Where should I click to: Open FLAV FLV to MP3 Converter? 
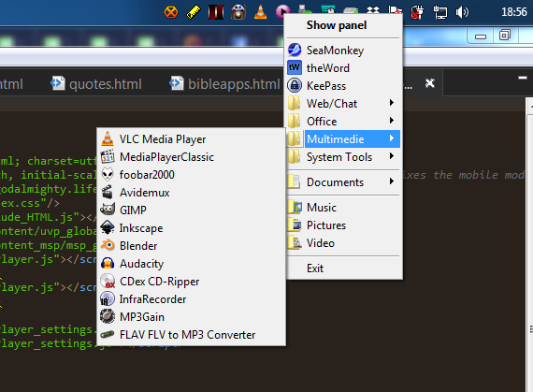[x=191, y=335]
